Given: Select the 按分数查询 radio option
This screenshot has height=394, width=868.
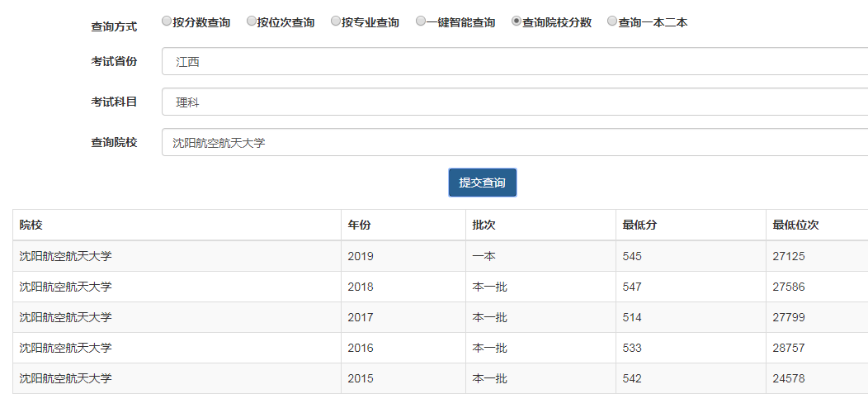Looking at the screenshot, I should pos(166,21).
